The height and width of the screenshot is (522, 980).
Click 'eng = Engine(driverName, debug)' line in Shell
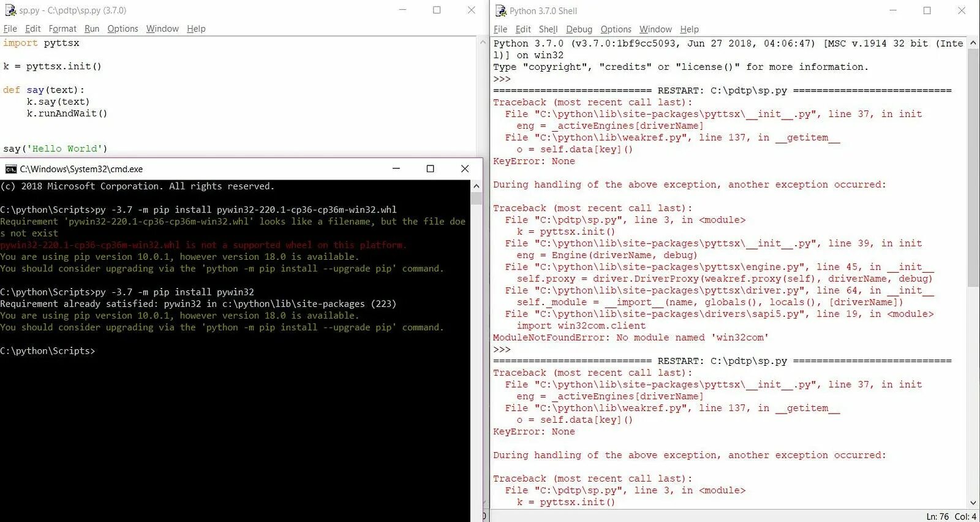click(x=607, y=255)
